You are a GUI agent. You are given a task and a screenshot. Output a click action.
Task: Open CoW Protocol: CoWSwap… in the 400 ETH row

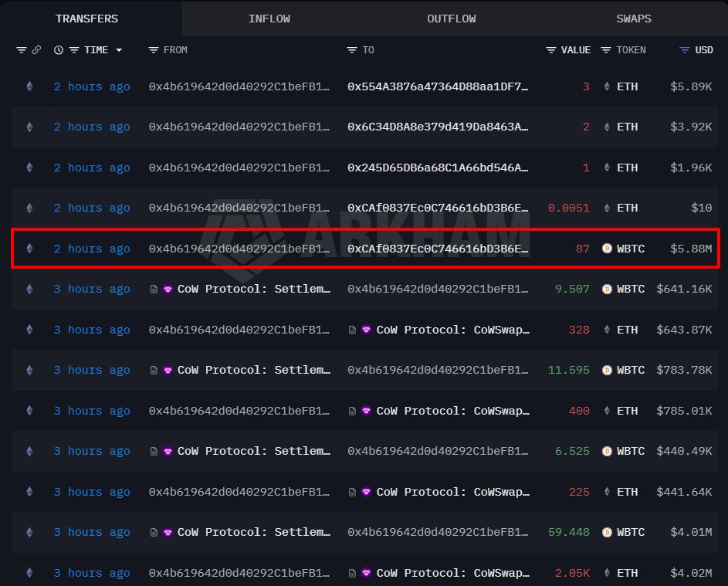coord(452,411)
